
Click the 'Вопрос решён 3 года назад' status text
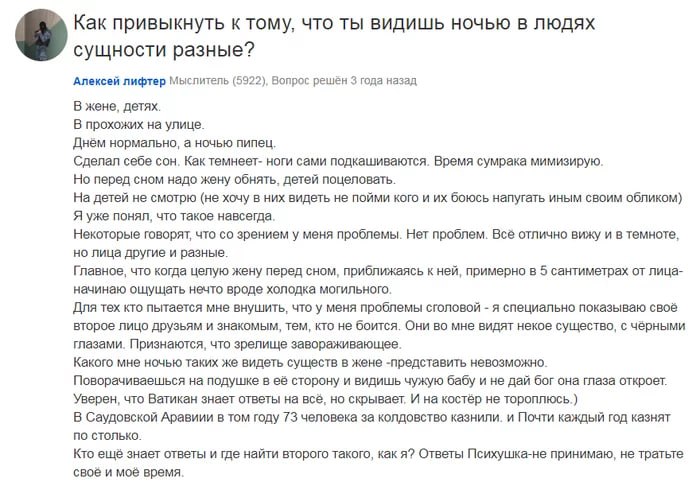coord(344,81)
